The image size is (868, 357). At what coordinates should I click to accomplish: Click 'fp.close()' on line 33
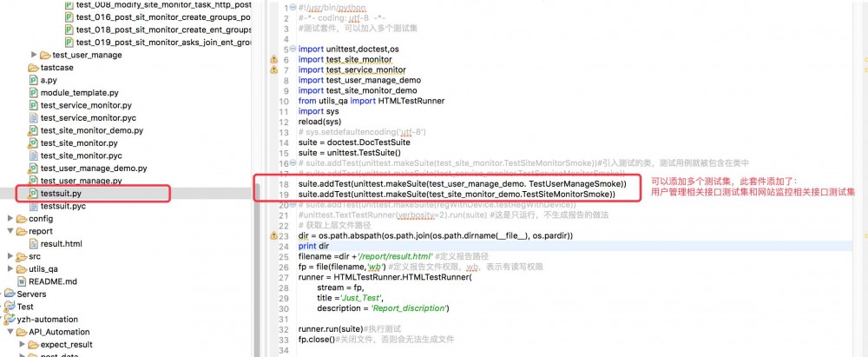pyautogui.click(x=317, y=340)
